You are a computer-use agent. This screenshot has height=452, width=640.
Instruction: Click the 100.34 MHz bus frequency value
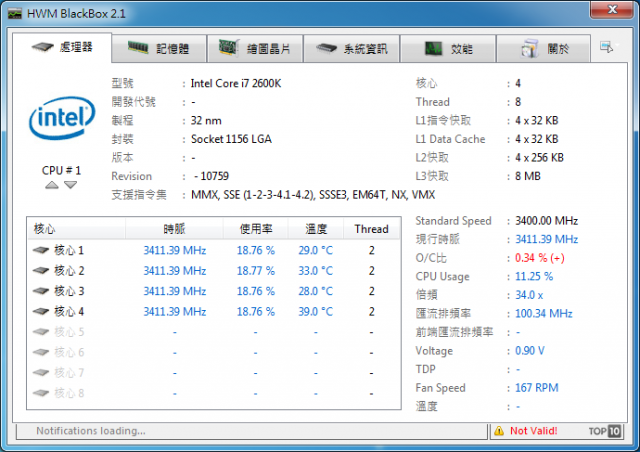[x=544, y=313]
